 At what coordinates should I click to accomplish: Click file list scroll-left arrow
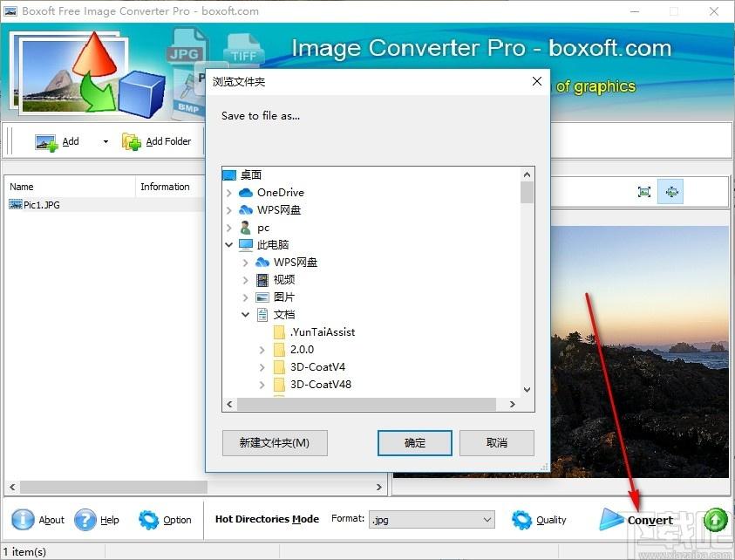pyautogui.click(x=12, y=488)
